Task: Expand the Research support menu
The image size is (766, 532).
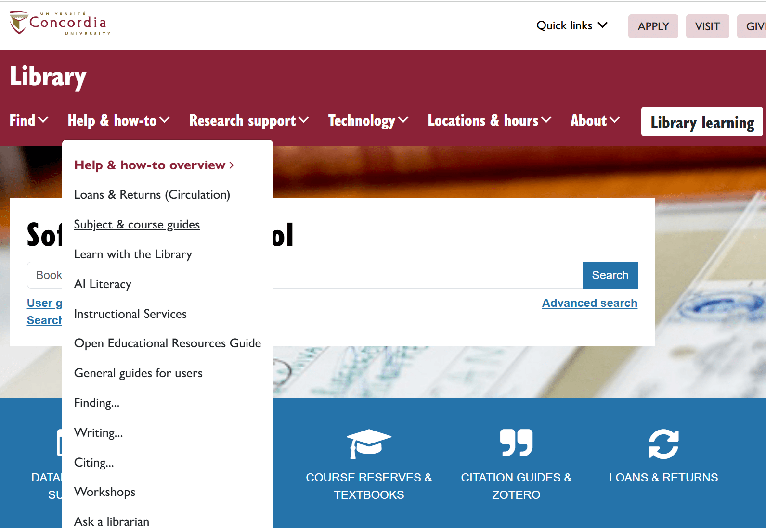Action: [248, 121]
